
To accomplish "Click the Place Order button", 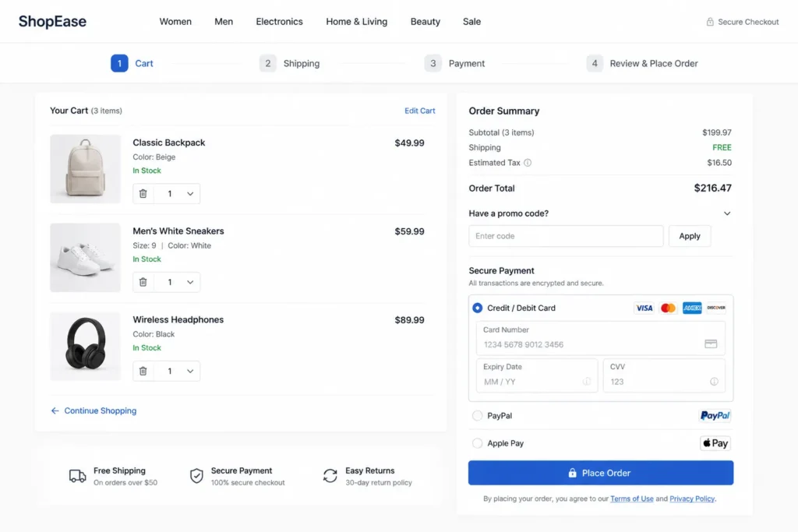I will click(x=601, y=473).
